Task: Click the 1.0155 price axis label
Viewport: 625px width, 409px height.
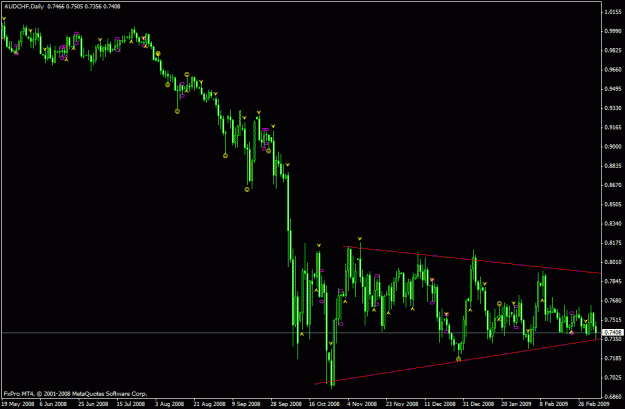Action: pyautogui.click(x=613, y=12)
